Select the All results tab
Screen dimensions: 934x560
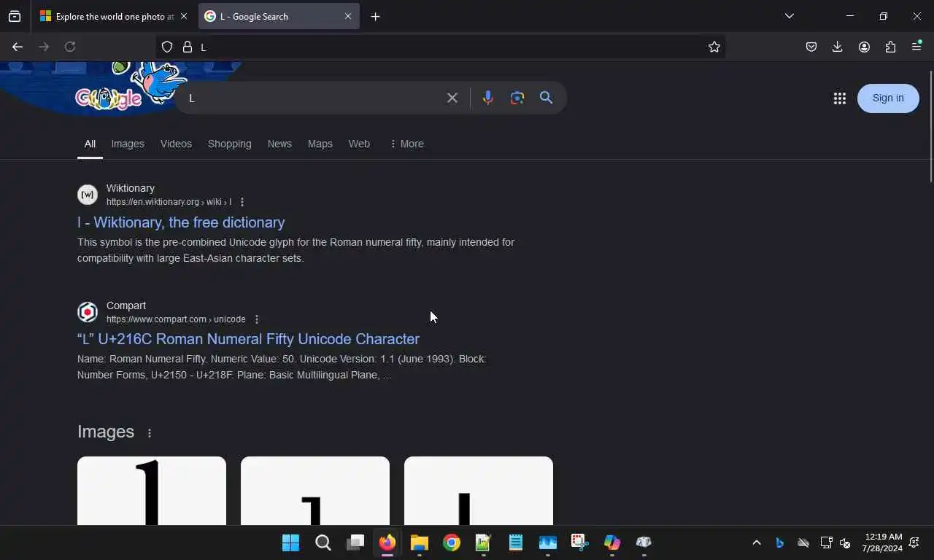(x=90, y=144)
